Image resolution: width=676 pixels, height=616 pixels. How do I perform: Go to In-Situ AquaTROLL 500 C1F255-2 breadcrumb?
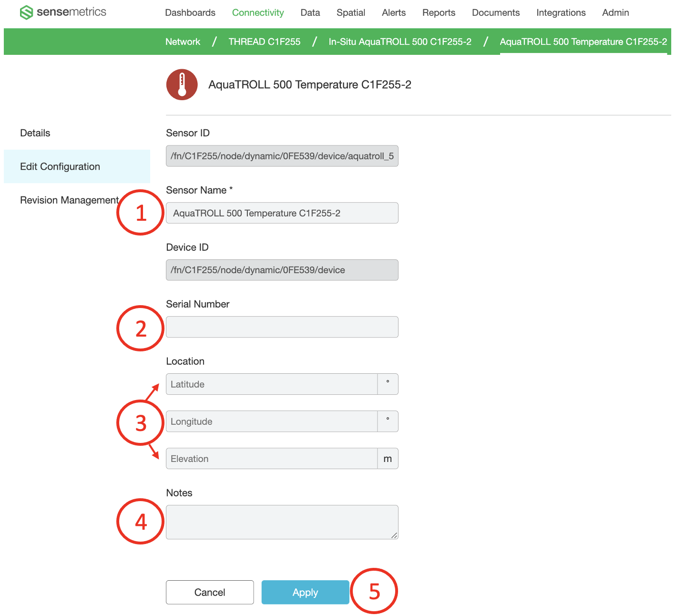pos(400,41)
